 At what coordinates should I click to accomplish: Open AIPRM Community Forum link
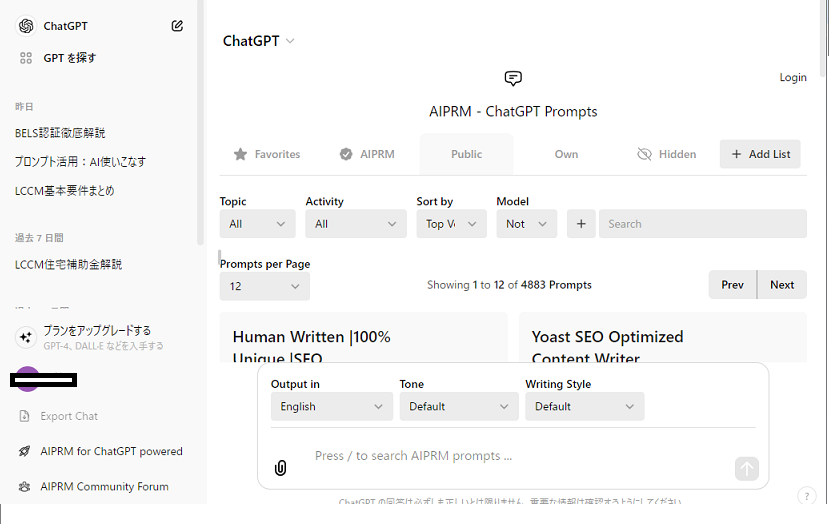pyautogui.click(x=104, y=486)
